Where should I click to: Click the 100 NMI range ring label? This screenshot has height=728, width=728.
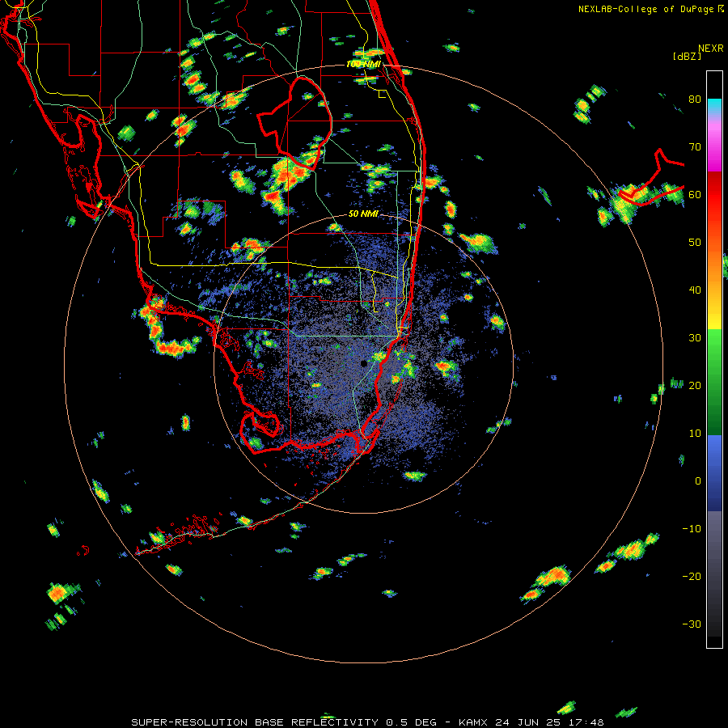pyautogui.click(x=363, y=64)
